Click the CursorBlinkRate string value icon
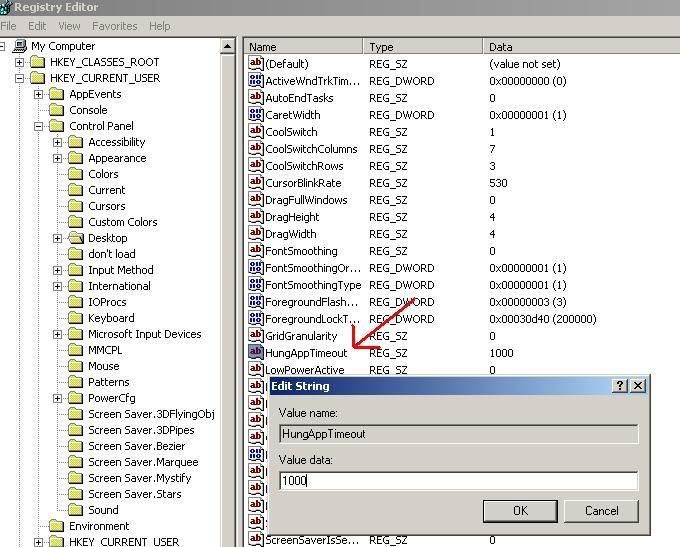 pyautogui.click(x=255, y=183)
